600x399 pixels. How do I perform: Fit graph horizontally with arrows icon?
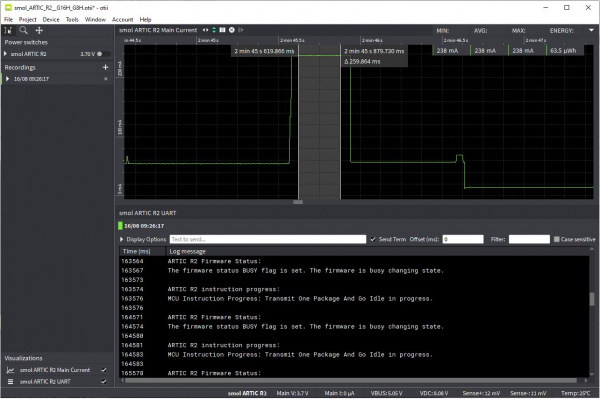pyautogui.click(x=205, y=30)
